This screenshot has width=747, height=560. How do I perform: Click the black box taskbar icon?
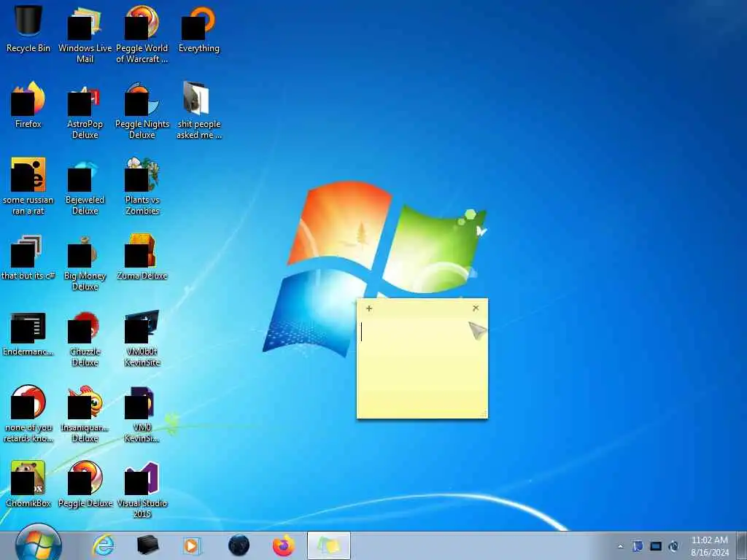pos(147,545)
